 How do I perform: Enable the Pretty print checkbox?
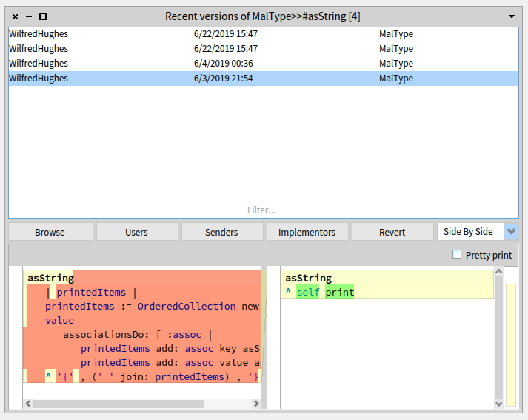pos(457,255)
